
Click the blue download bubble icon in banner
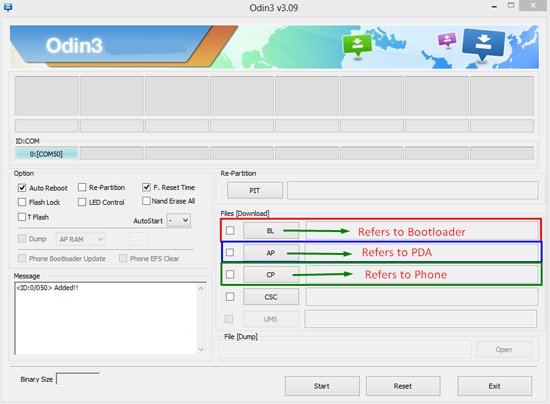pyautogui.click(x=483, y=45)
